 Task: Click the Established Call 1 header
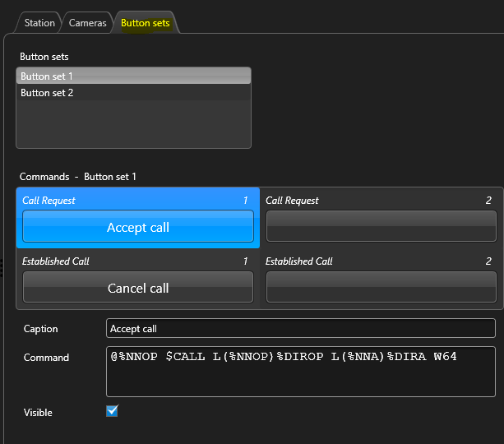(x=56, y=261)
